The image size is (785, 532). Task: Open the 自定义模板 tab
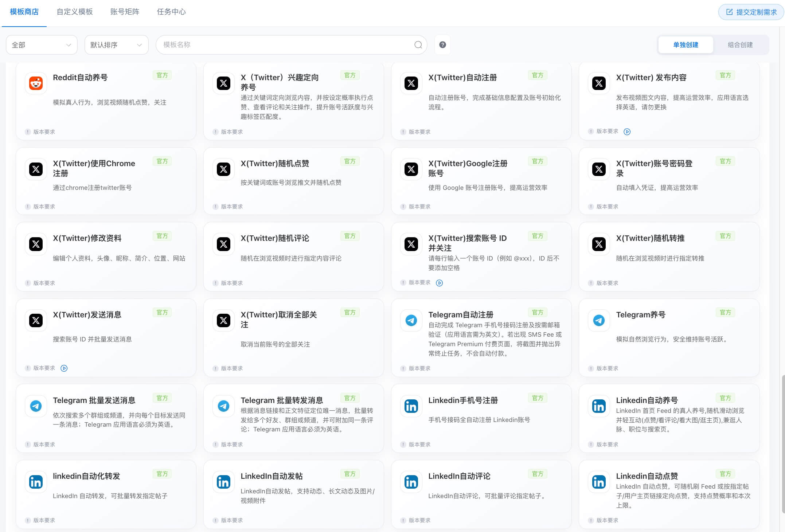75,12
